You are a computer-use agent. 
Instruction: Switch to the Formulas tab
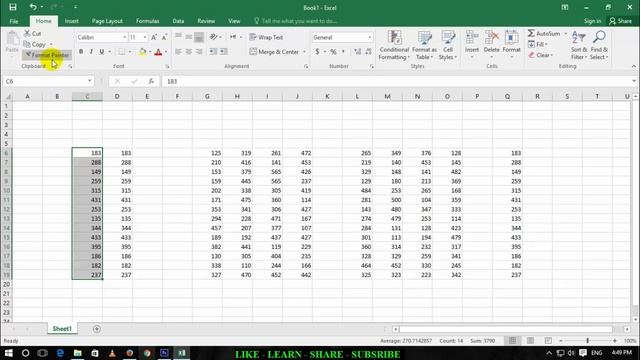click(147, 21)
